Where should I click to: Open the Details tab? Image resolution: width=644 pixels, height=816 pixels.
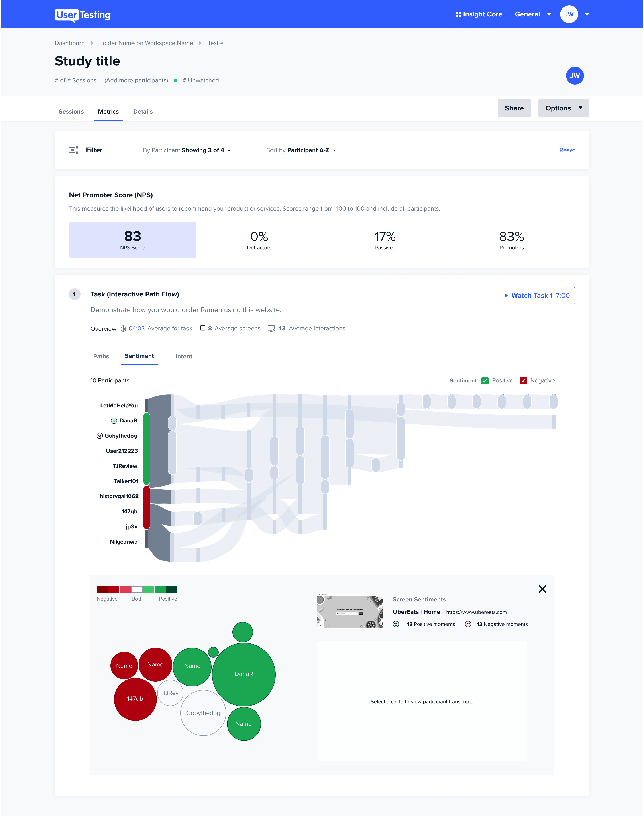[x=143, y=112]
